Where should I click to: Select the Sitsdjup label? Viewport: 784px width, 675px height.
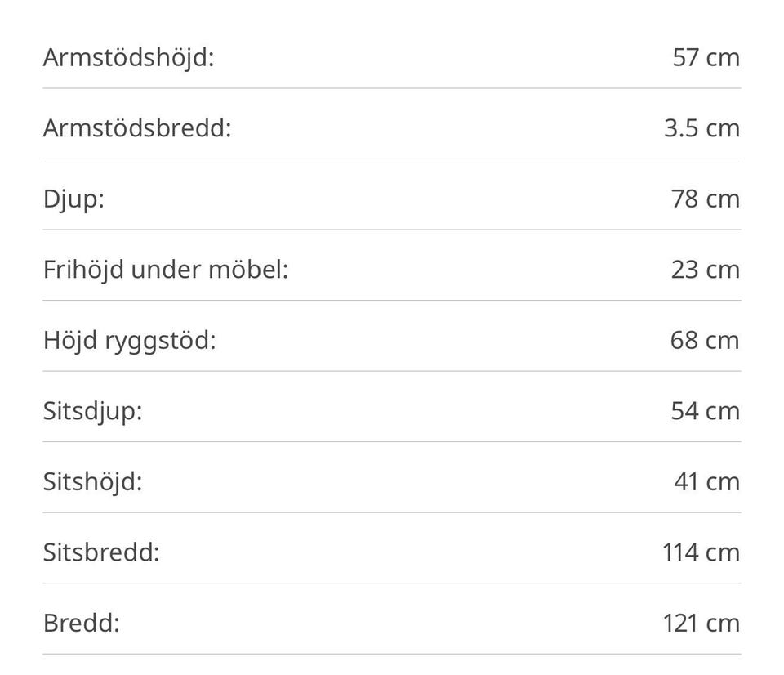click(x=92, y=413)
